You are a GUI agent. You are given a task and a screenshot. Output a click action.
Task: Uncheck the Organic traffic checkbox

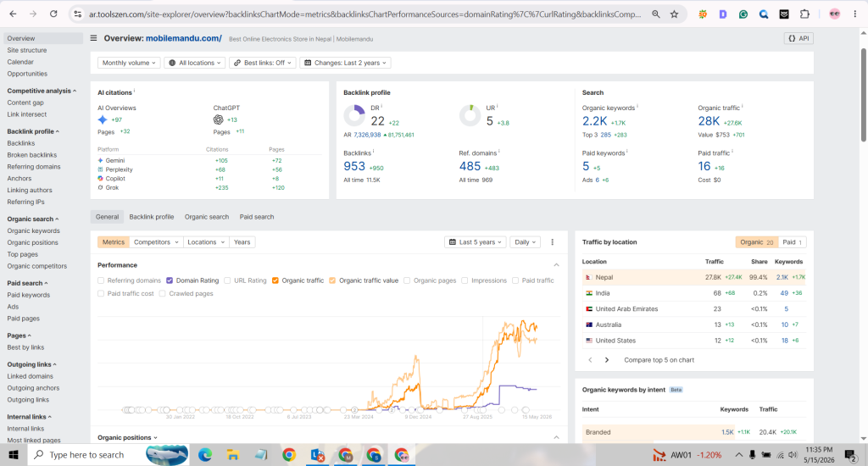[x=275, y=280]
